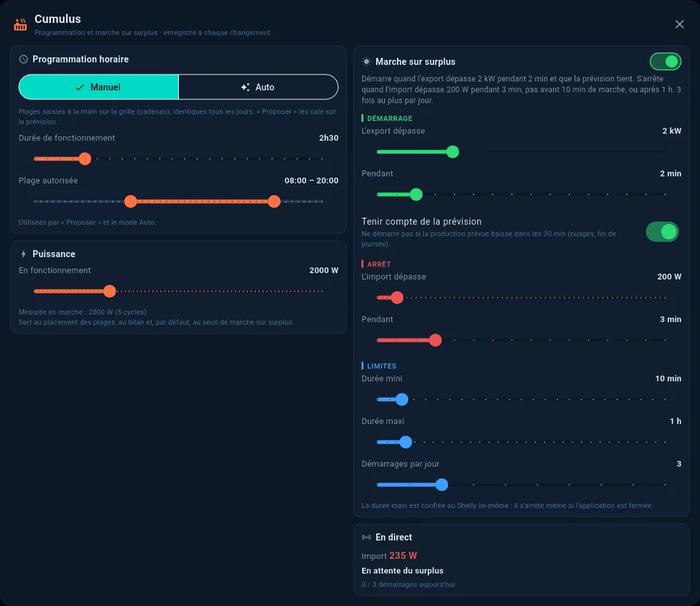Click the Durée de fonctionnement slider handle

pos(85,158)
